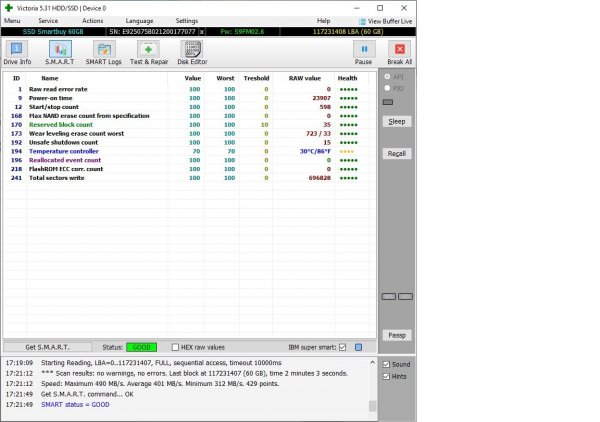Click the blue square beside IBM super smart
The width and height of the screenshot is (600, 422).
[358, 347]
